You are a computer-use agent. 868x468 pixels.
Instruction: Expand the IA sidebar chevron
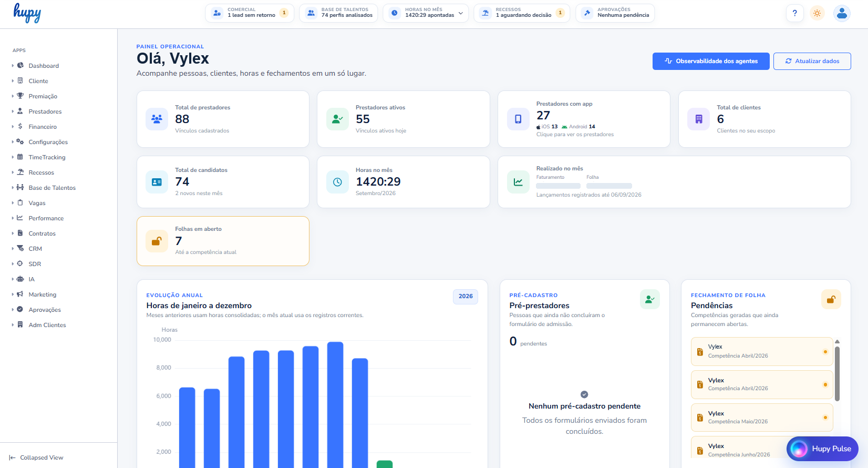coord(13,279)
